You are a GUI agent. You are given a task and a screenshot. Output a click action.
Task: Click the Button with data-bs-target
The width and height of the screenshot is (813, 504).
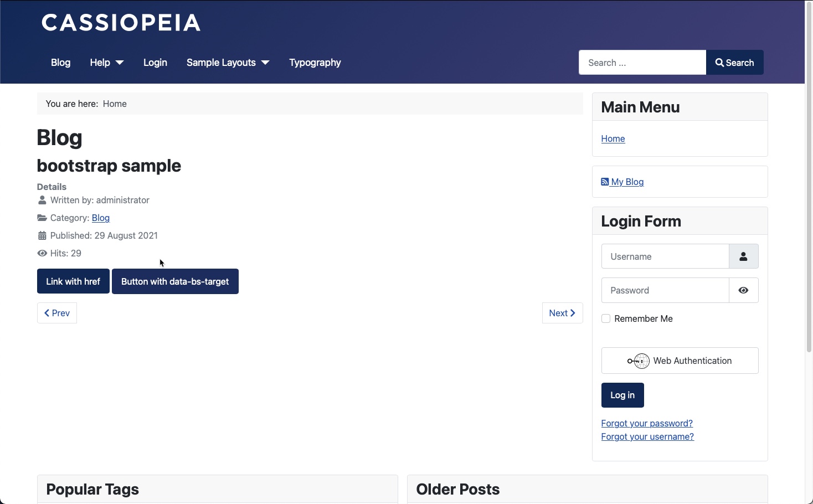(175, 281)
